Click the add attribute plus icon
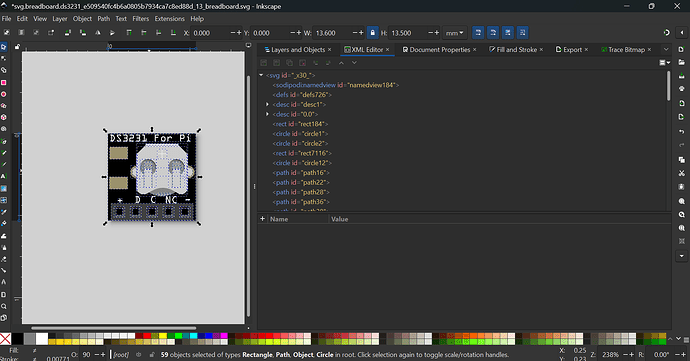The height and width of the screenshot is (361, 690). (x=262, y=218)
